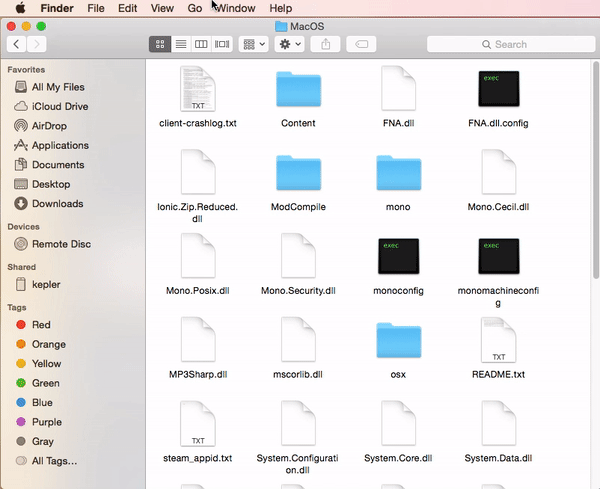Viewport: 600px width, 489px height.
Task: Open Applications from the sidebar
Action: click(x=51, y=145)
